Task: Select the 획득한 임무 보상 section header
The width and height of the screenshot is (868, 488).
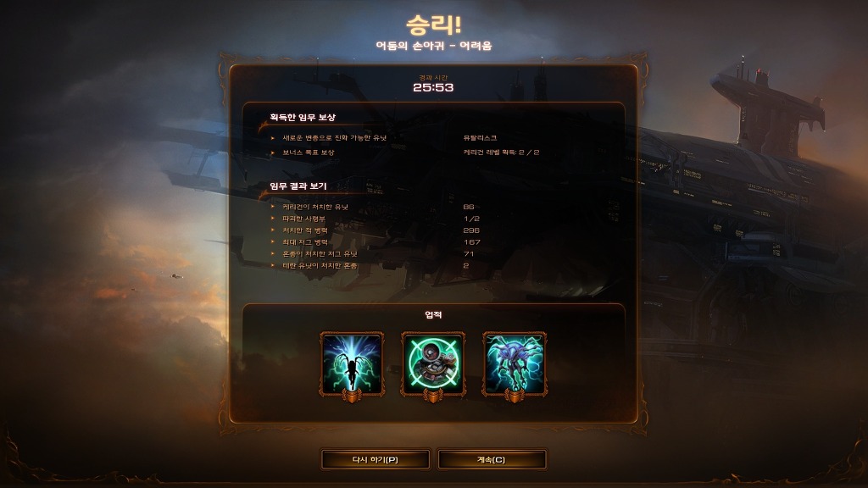Action: click(303, 117)
